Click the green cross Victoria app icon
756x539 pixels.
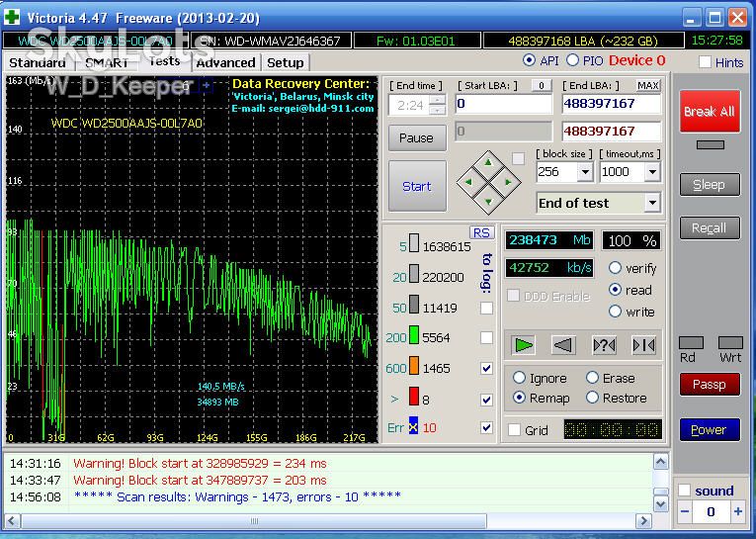pyautogui.click(x=12, y=18)
